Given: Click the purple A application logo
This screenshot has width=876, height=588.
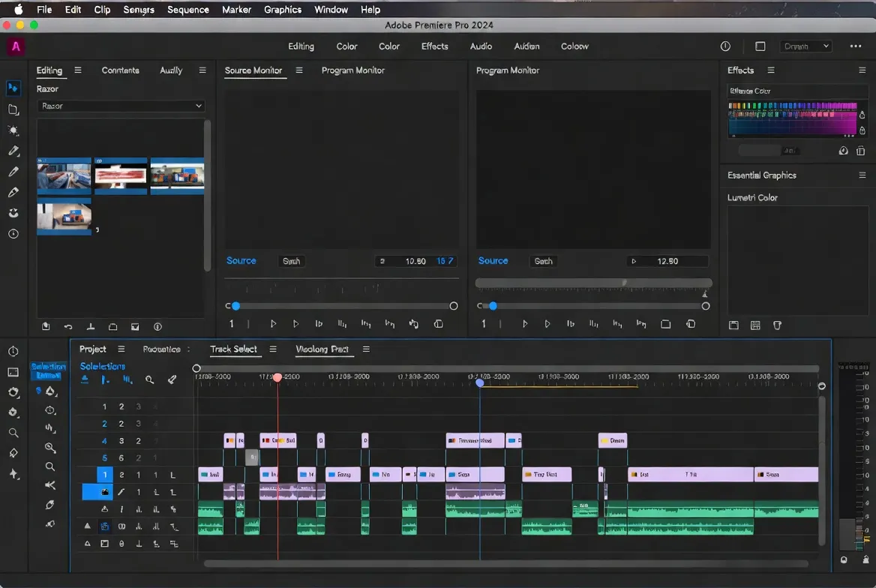Looking at the screenshot, I should click(x=16, y=46).
